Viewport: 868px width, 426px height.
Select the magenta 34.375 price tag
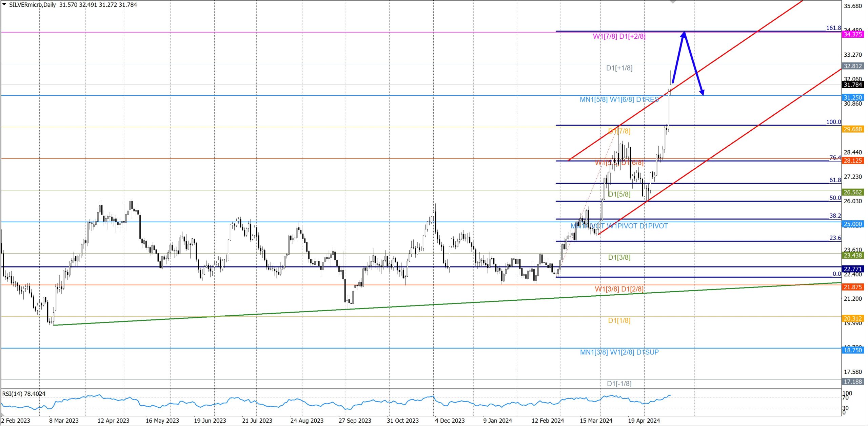(852, 34)
